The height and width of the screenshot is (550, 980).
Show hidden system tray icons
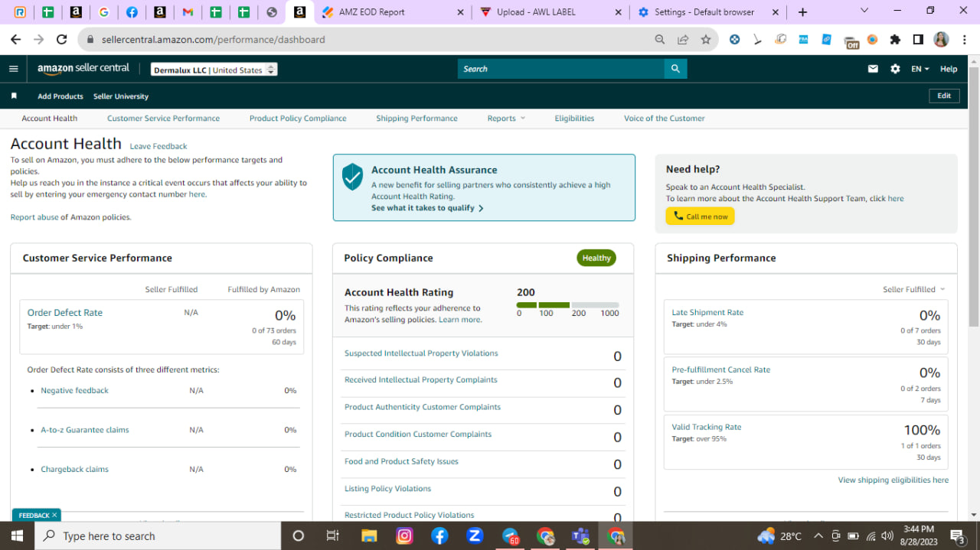tap(818, 535)
